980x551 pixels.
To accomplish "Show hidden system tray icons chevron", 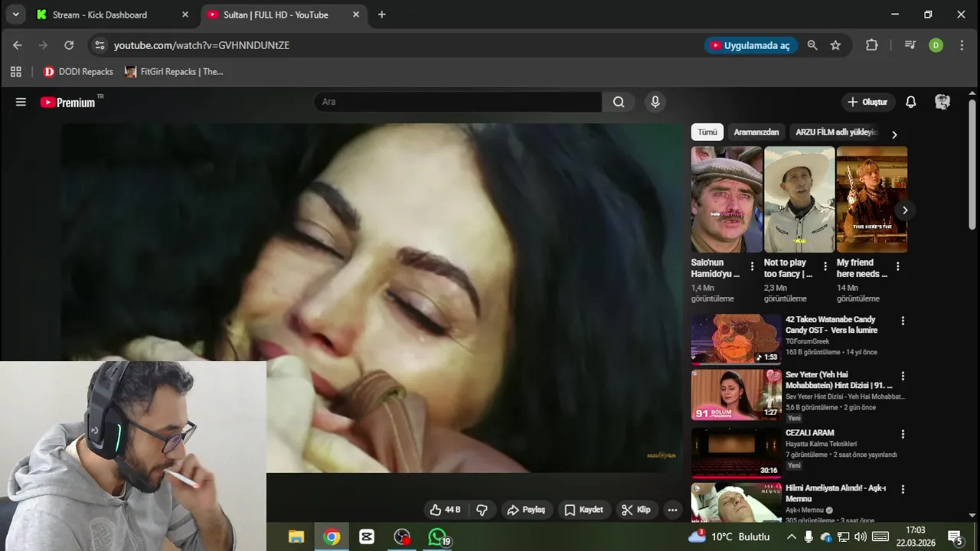I will pyautogui.click(x=791, y=536).
